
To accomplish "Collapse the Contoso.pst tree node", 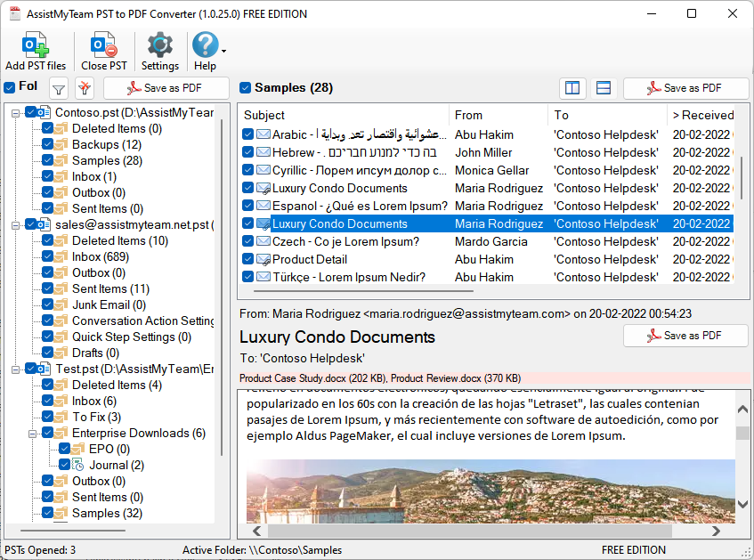I will 16,112.
